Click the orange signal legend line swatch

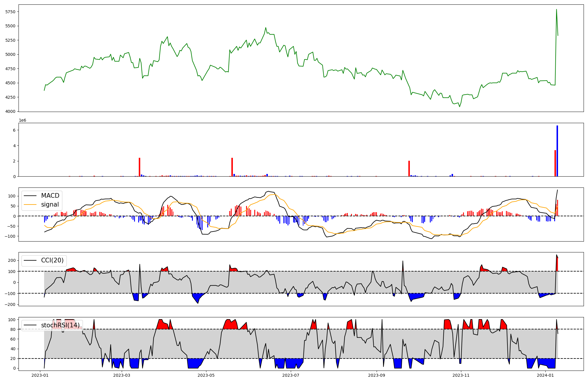[30, 205]
